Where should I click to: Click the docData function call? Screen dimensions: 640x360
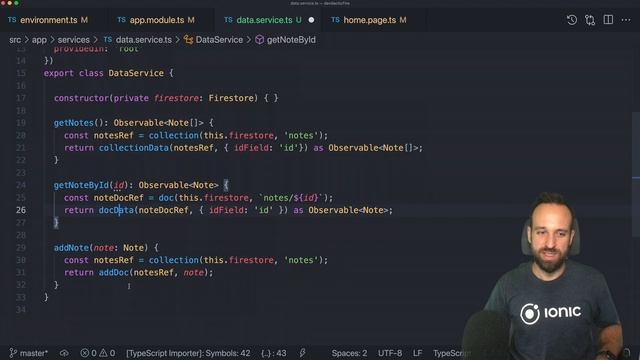pos(116,210)
